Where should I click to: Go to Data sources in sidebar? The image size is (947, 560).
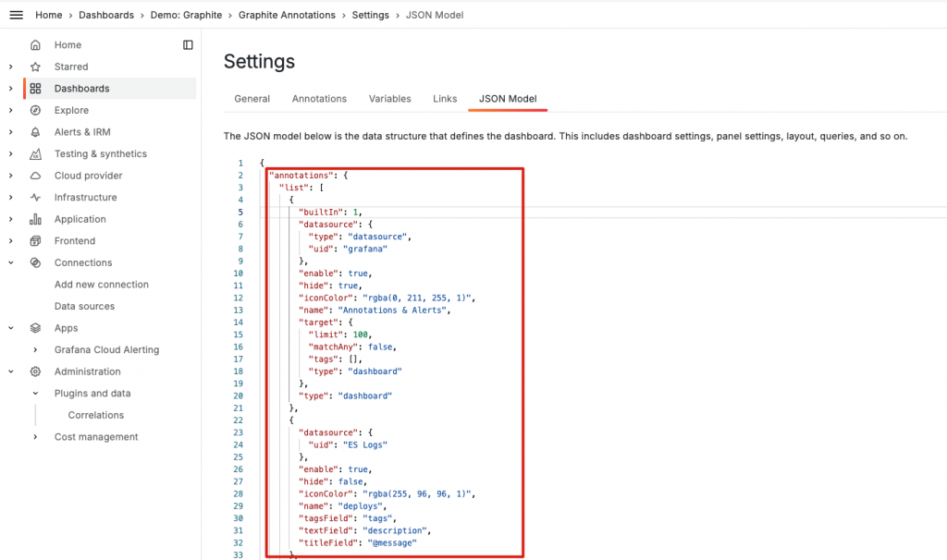tap(84, 307)
